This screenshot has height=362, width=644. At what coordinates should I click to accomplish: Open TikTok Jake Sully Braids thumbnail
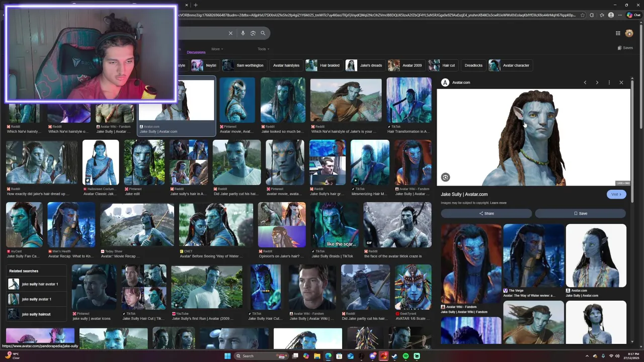[x=335, y=225]
